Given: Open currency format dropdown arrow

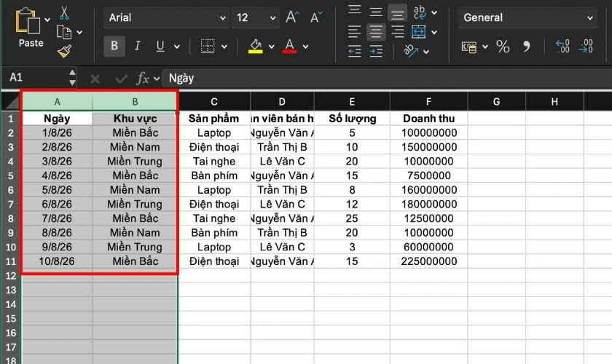Looking at the screenshot, I should [x=485, y=47].
